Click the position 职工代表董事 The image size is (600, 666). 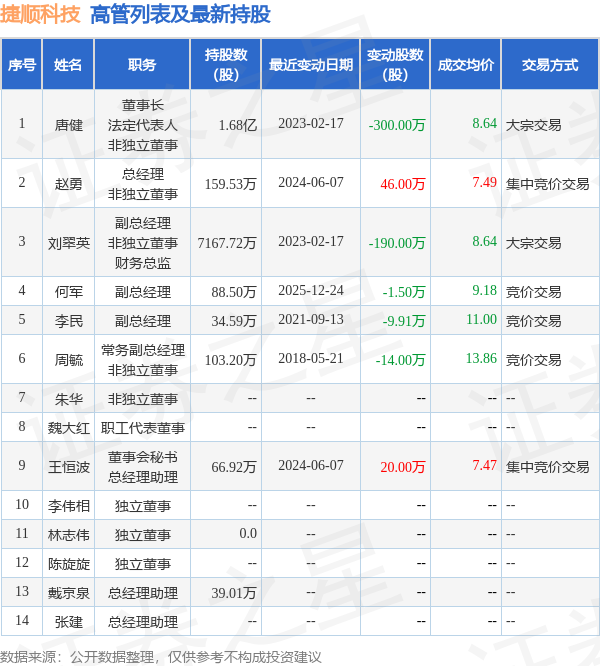[143, 428]
